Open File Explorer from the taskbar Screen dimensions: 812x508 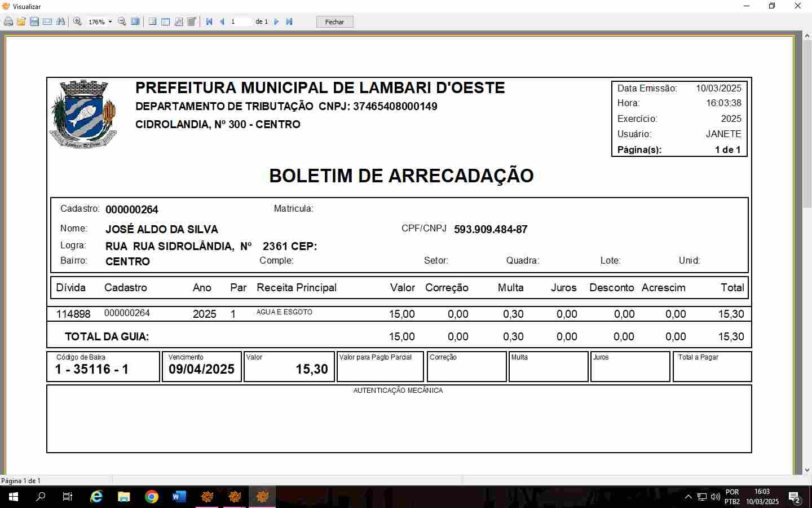(124, 497)
